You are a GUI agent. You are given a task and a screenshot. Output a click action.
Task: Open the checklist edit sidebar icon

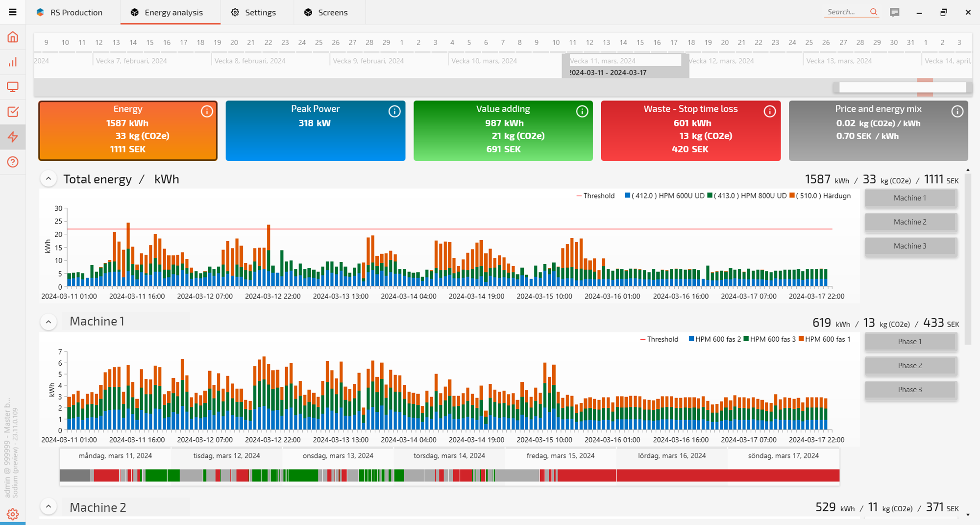point(13,112)
